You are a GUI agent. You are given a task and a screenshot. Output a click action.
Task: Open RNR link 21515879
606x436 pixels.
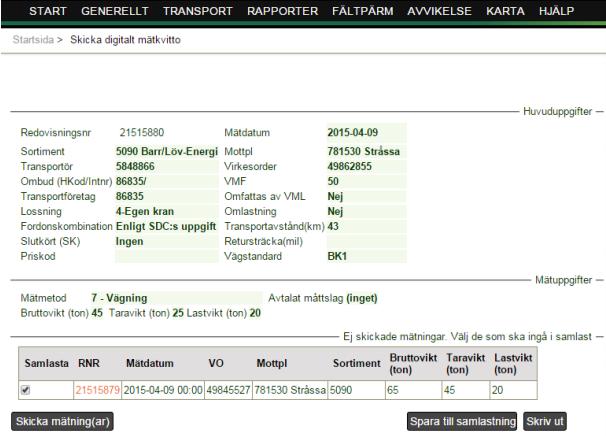98,390
